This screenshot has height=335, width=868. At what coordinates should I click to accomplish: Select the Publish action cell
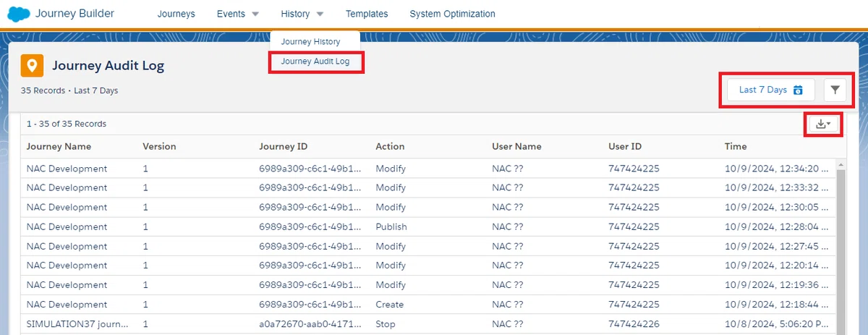coord(391,226)
